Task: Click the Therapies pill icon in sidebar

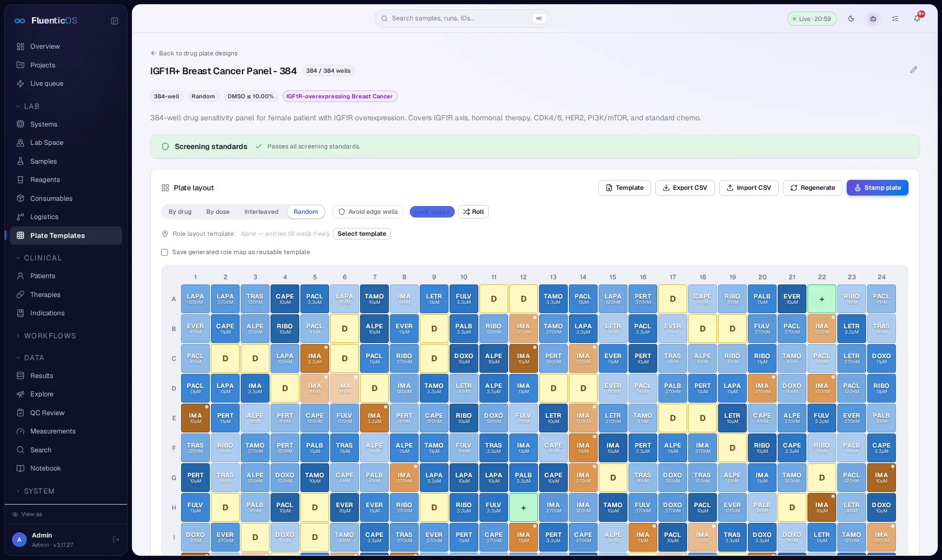Action: [20, 295]
